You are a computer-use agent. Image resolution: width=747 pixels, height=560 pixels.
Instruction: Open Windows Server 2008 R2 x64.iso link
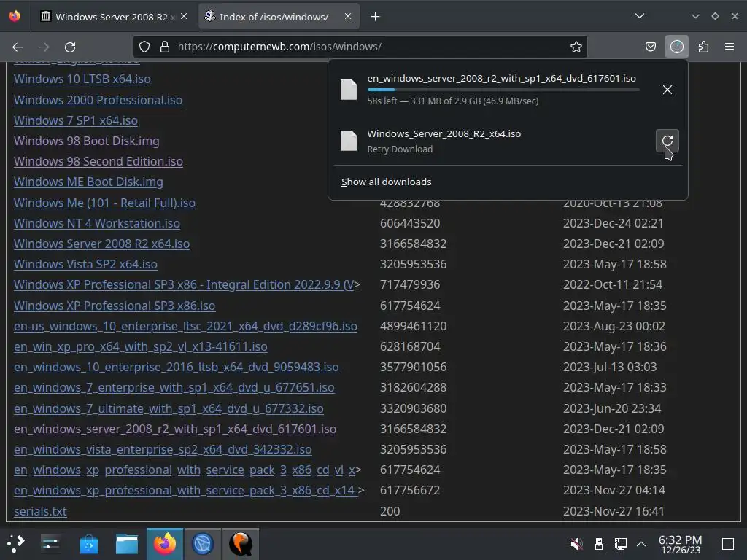(x=101, y=244)
